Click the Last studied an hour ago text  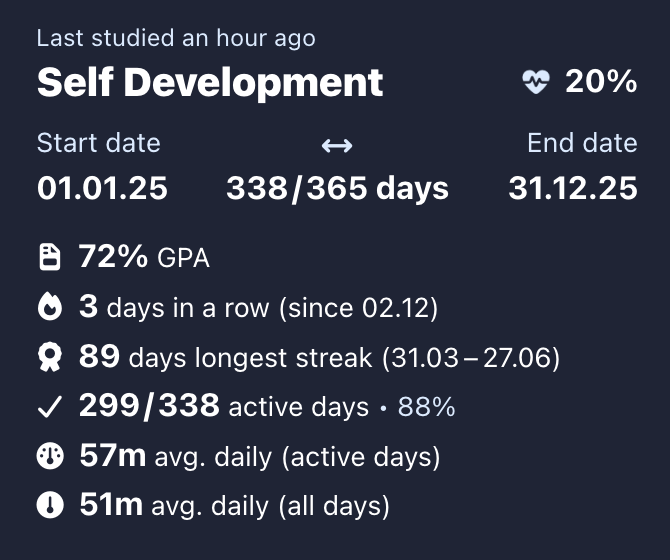176,39
